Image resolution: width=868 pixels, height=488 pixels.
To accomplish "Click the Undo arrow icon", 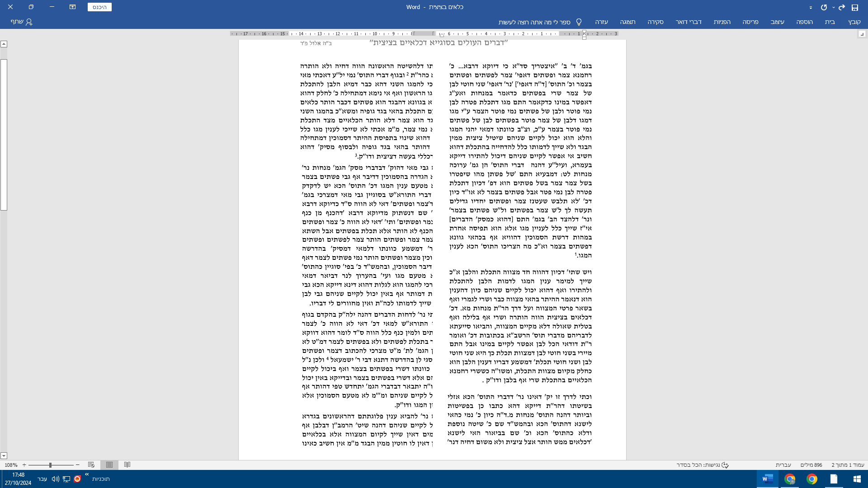I will click(x=842, y=7).
